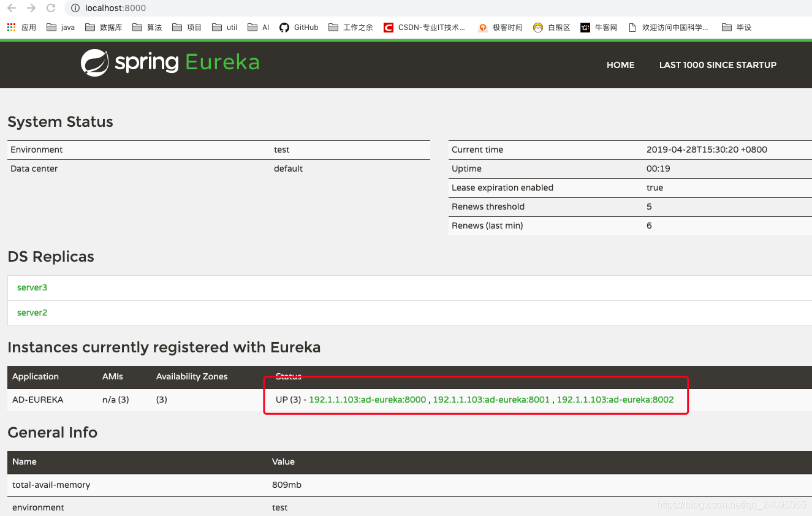Open instance 192.1.1.103:ad-eureka:8001 link

point(491,400)
